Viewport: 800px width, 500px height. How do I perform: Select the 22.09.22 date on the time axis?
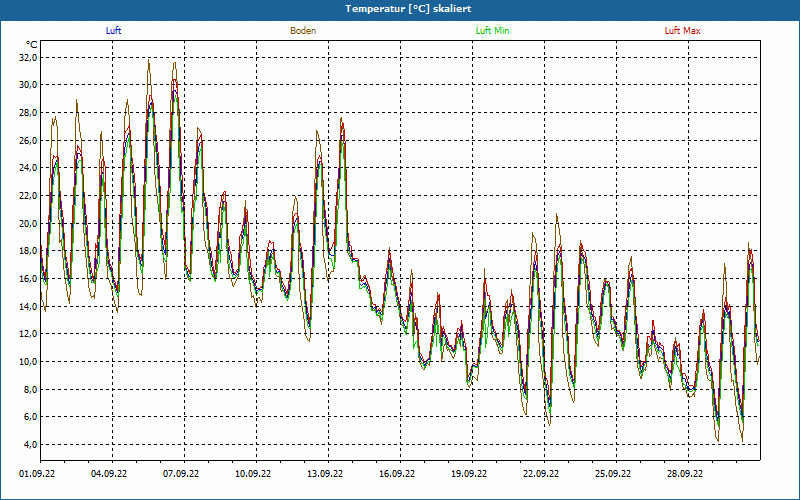tap(541, 475)
